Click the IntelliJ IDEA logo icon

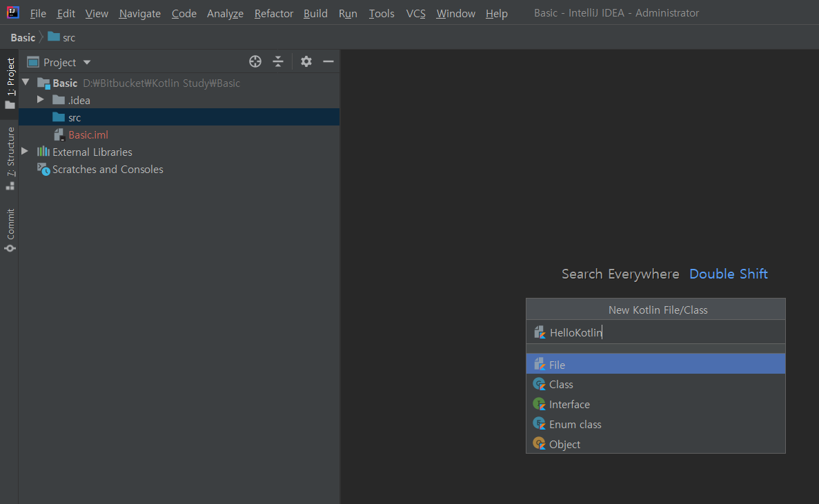13,12
